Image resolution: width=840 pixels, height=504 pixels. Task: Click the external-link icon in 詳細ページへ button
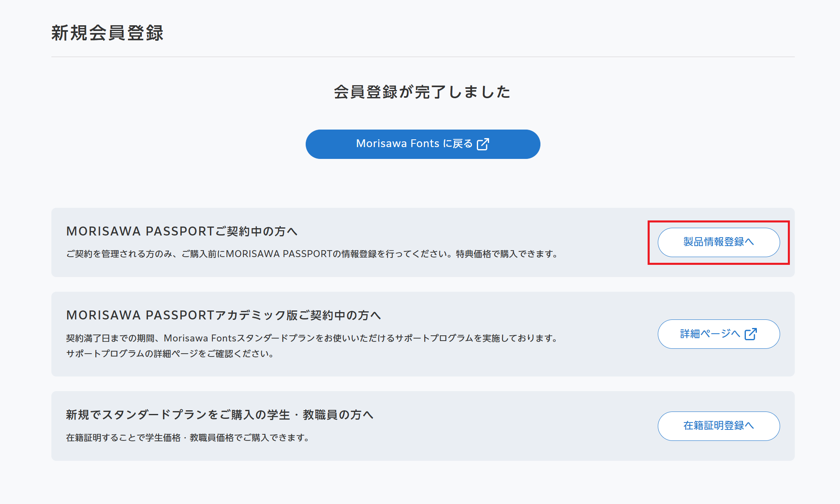click(x=751, y=334)
